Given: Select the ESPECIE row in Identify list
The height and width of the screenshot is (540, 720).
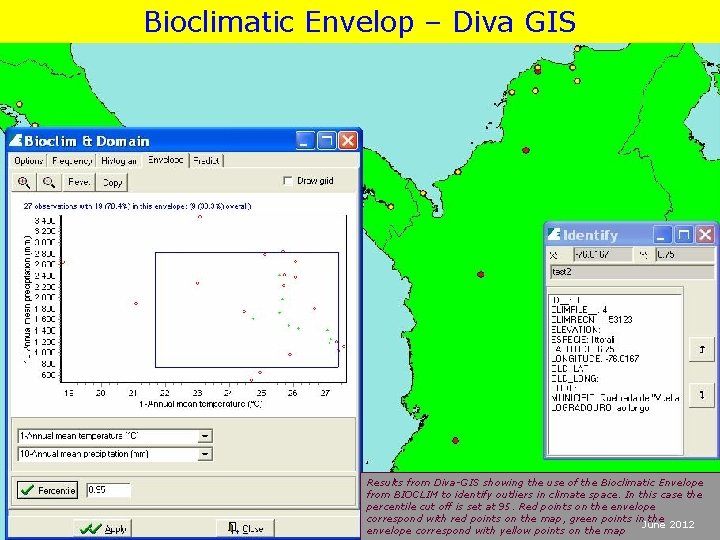Looking at the screenshot, I should point(583,340).
